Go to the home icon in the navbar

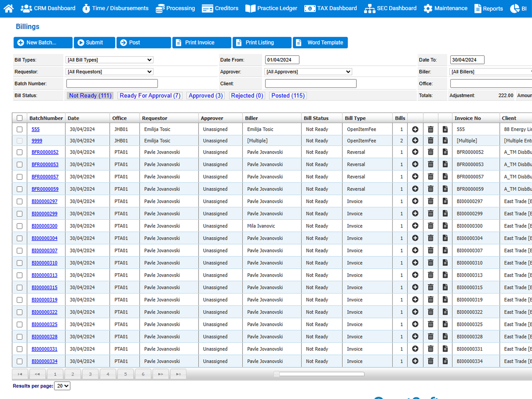point(9,8)
